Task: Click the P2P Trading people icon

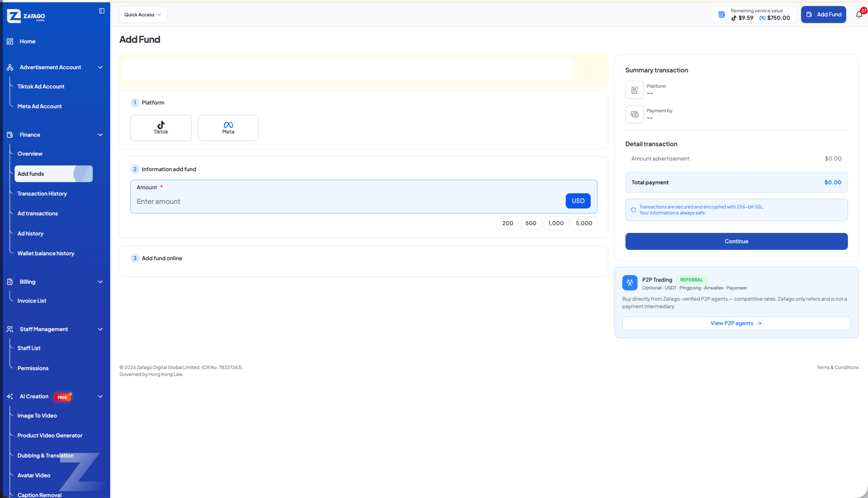Action: coord(630,283)
